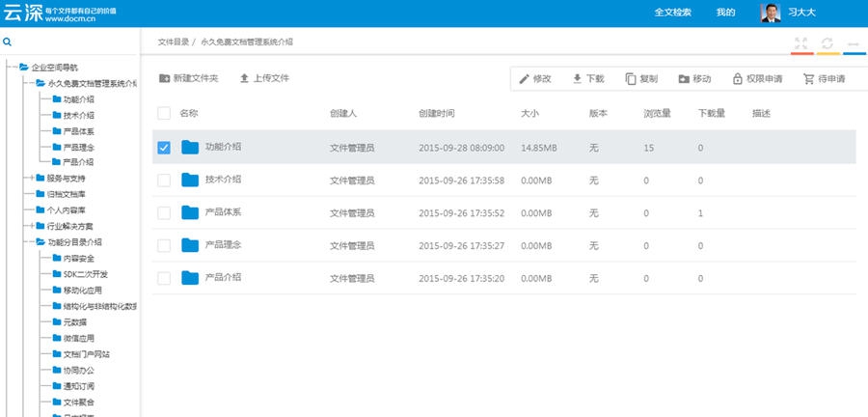Viewport: 868px width, 417px height.
Task: Check the 产品理念 row checkbox
Action: tap(164, 245)
